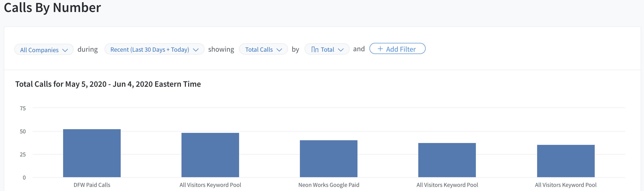
Task: Open the Recent (Last 30 Days + Today) date range dropdown
Action: coord(154,49)
